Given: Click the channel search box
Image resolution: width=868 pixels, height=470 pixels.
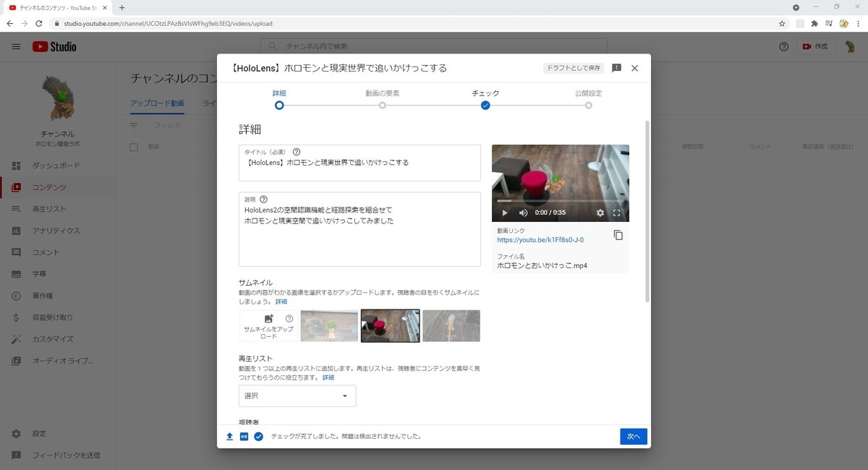Looking at the screenshot, I should 434,46.
